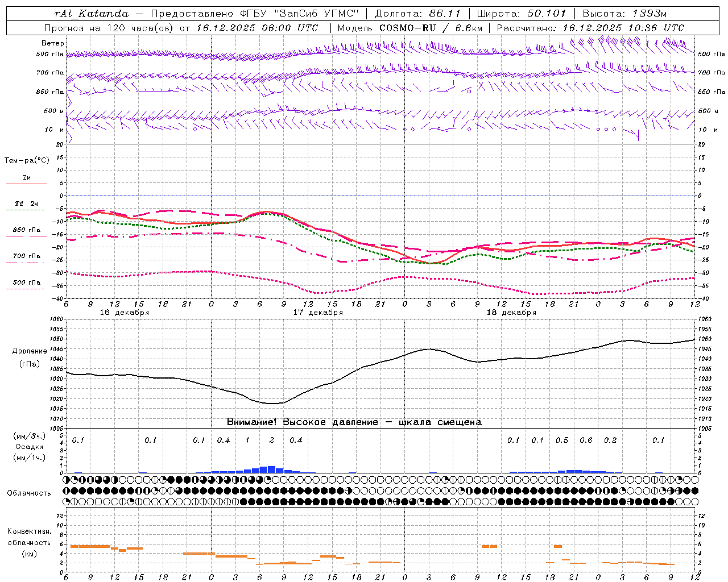Click the 'Давление' pressure panel label
728x582 pixels.
point(30,351)
